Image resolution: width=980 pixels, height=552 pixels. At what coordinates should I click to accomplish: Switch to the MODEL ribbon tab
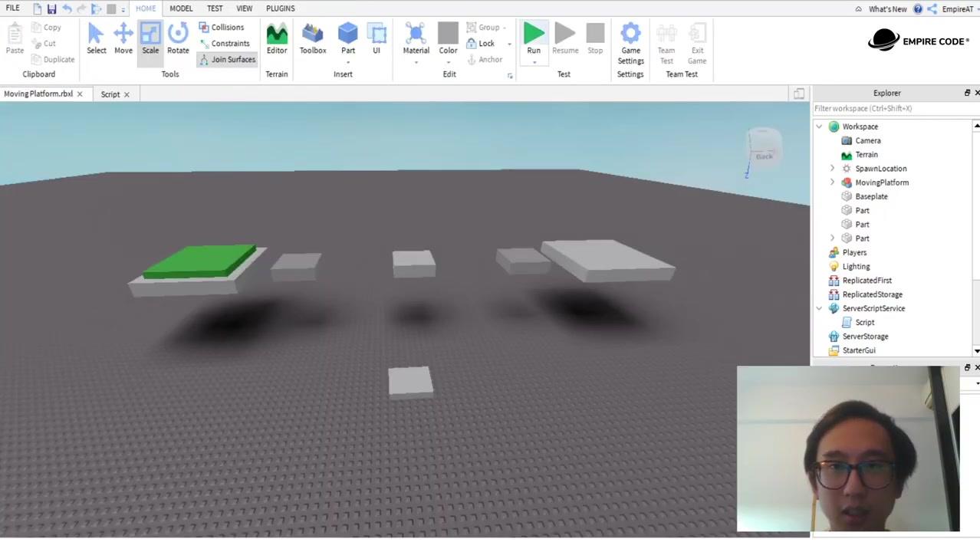[x=181, y=8]
